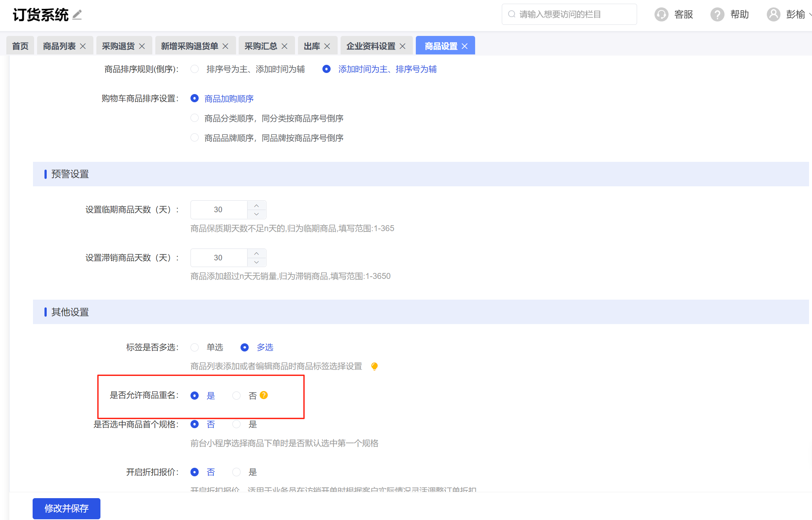Click the user avatar next to 彭榆
The height and width of the screenshot is (520, 812).
point(773,14)
